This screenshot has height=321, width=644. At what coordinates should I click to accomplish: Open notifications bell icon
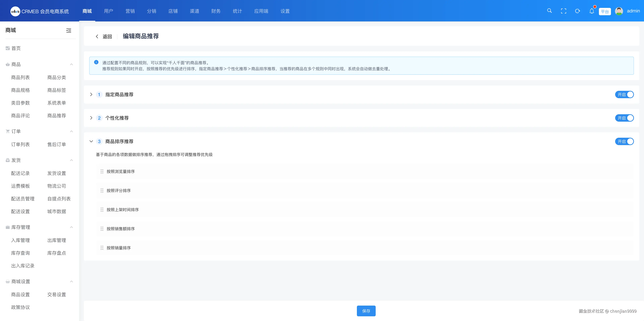[592, 11]
